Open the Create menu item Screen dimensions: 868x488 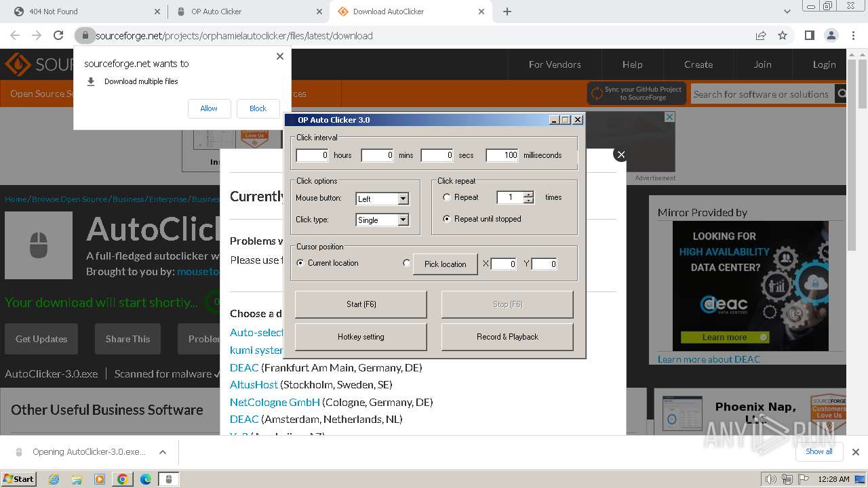pyautogui.click(x=698, y=64)
